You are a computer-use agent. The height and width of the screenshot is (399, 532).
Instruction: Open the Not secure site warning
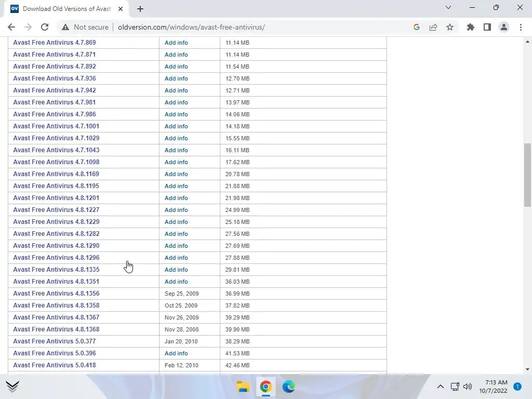click(85, 27)
